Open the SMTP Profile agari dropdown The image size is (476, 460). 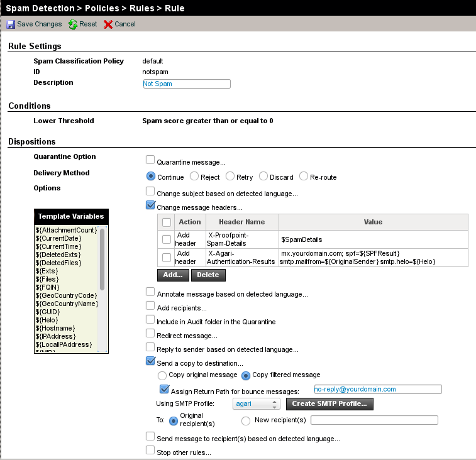tap(256, 404)
